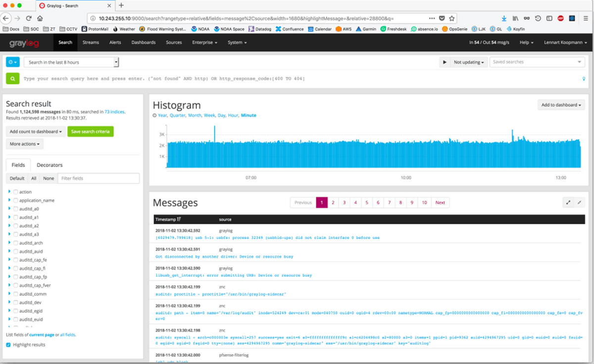Open the Streams menu in the navbar

(91, 43)
